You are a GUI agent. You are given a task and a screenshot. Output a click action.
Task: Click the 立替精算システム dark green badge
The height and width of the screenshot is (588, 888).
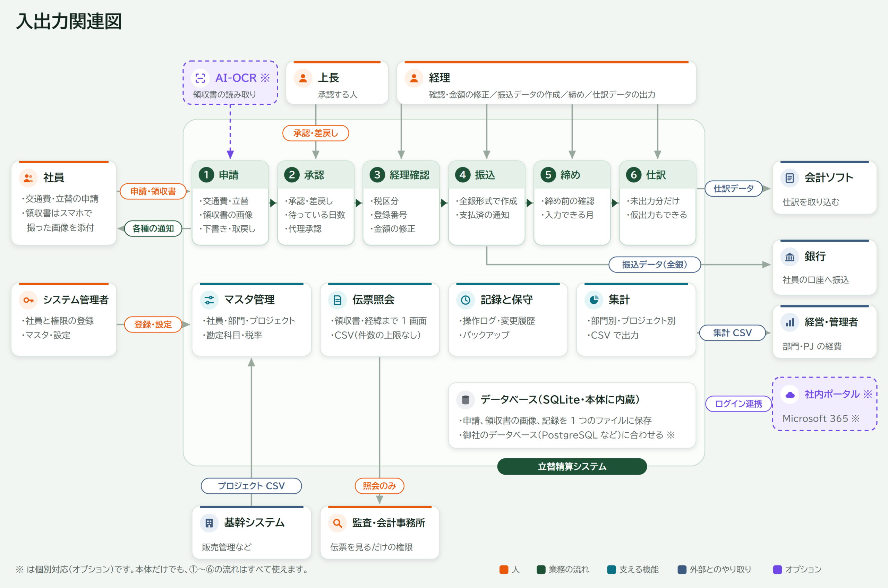(572, 466)
